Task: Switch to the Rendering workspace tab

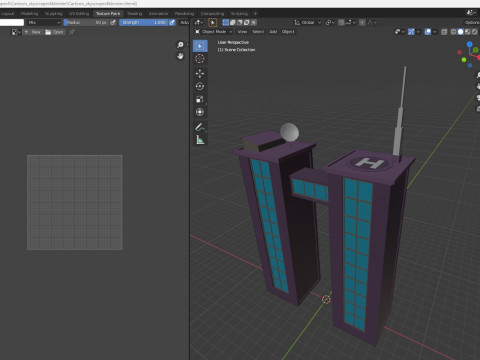Action: pyautogui.click(x=184, y=13)
